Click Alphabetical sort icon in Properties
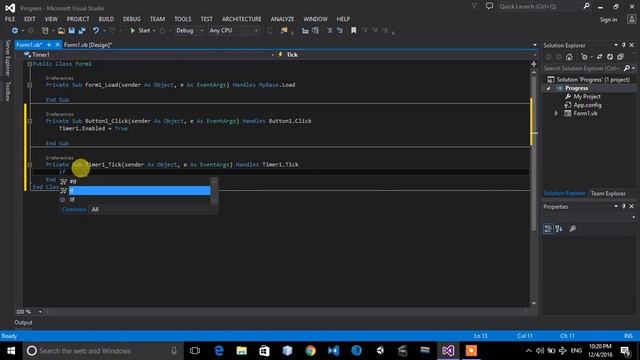The image size is (640, 360). pos(559,229)
